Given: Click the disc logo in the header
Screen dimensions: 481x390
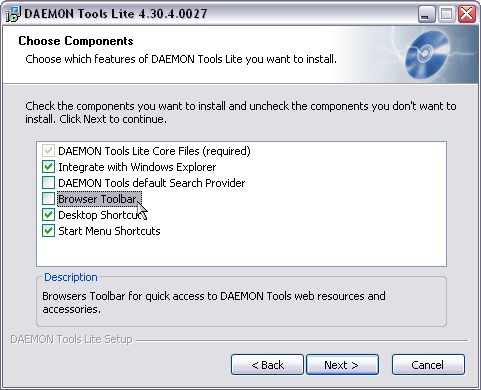Looking at the screenshot, I should pos(427,55).
